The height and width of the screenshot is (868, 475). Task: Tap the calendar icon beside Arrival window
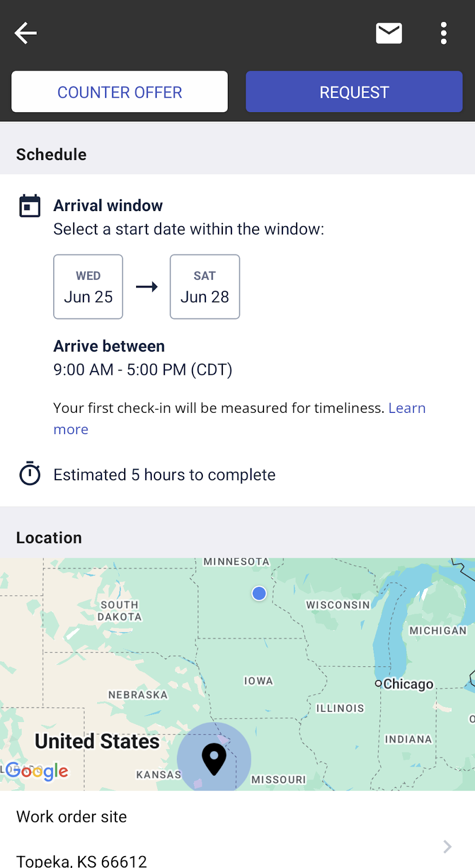30,206
